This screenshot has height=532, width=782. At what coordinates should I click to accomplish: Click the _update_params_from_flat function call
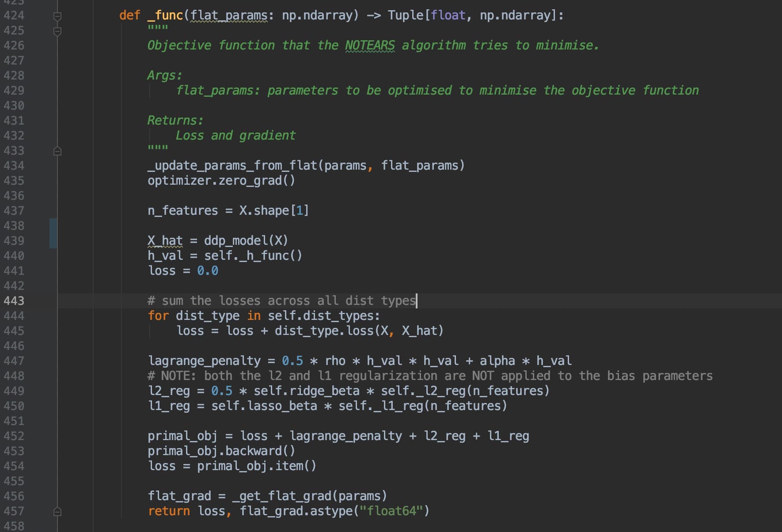point(232,166)
